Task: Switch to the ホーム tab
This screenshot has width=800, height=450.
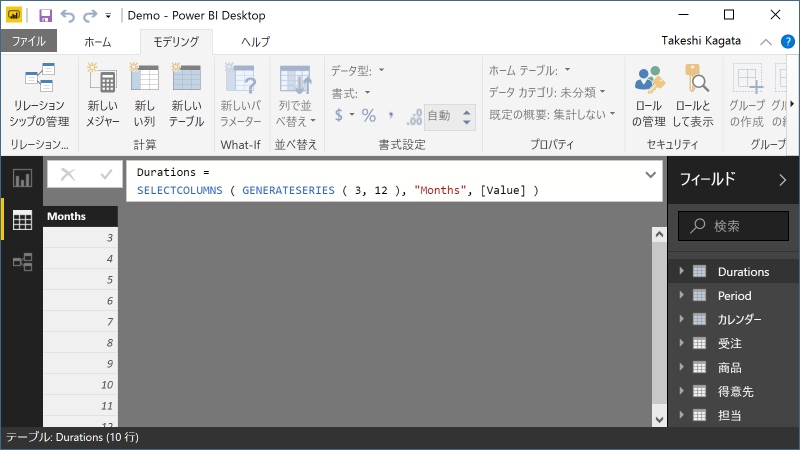Action: (x=98, y=42)
